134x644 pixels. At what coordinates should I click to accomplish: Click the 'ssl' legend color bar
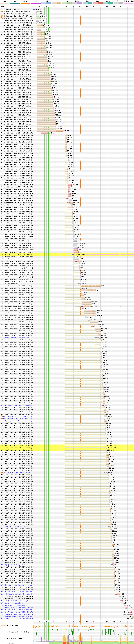(x=36, y=3)
